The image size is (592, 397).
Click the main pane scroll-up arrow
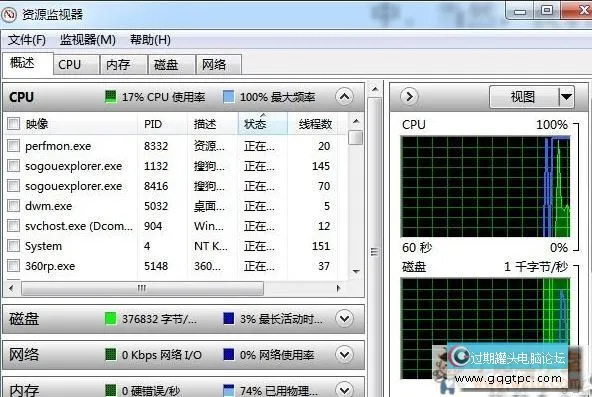click(x=375, y=89)
